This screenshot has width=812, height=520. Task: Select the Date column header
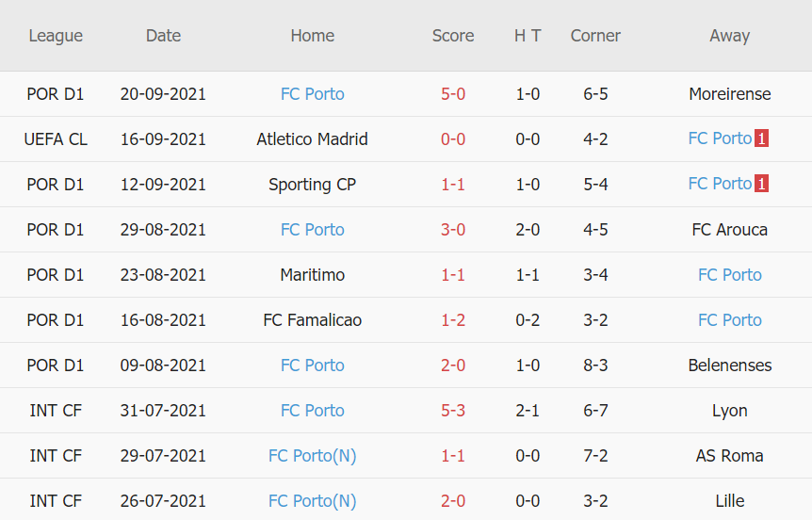coord(163,36)
